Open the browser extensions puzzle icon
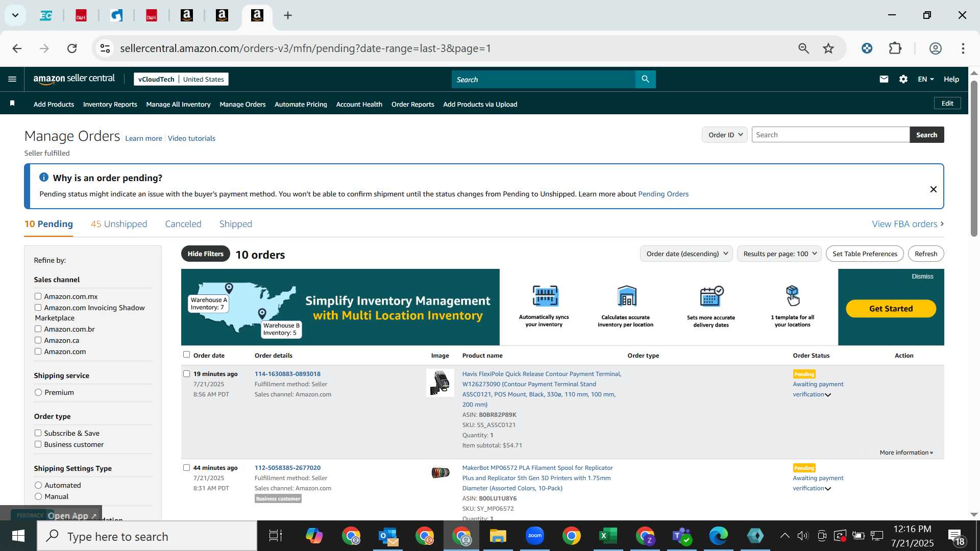Screen dimensions: 980x551 point(895,48)
